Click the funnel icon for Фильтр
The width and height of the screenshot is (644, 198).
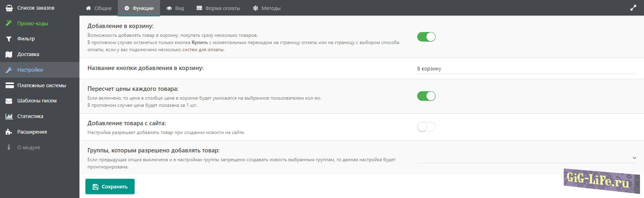[x=9, y=39]
